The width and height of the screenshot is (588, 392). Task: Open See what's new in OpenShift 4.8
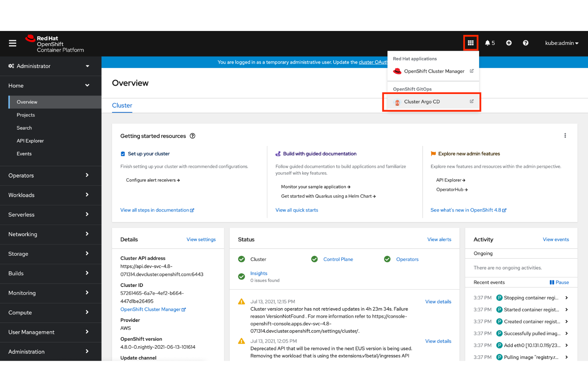coord(468,210)
